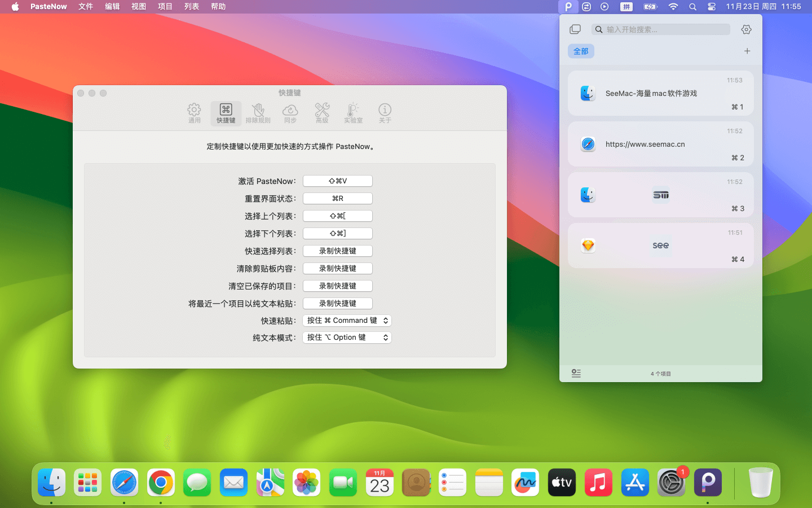The height and width of the screenshot is (508, 812).
Task: Click the settings gear in PasteNow panel
Action: click(x=746, y=29)
